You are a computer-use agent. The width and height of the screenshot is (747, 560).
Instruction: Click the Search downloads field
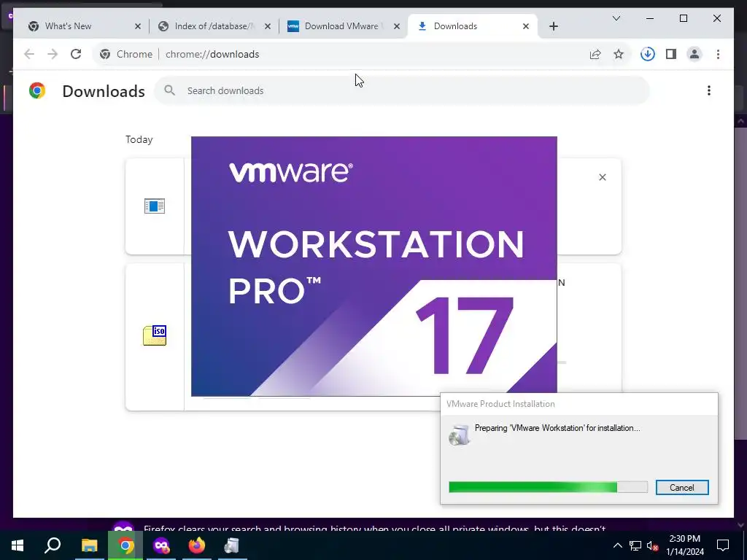pos(402,90)
